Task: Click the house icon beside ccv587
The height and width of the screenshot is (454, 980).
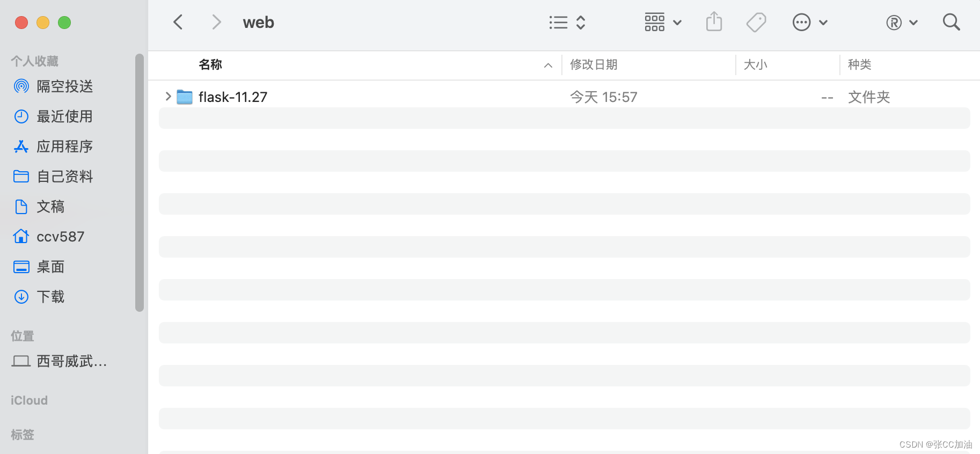Action: tap(21, 236)
